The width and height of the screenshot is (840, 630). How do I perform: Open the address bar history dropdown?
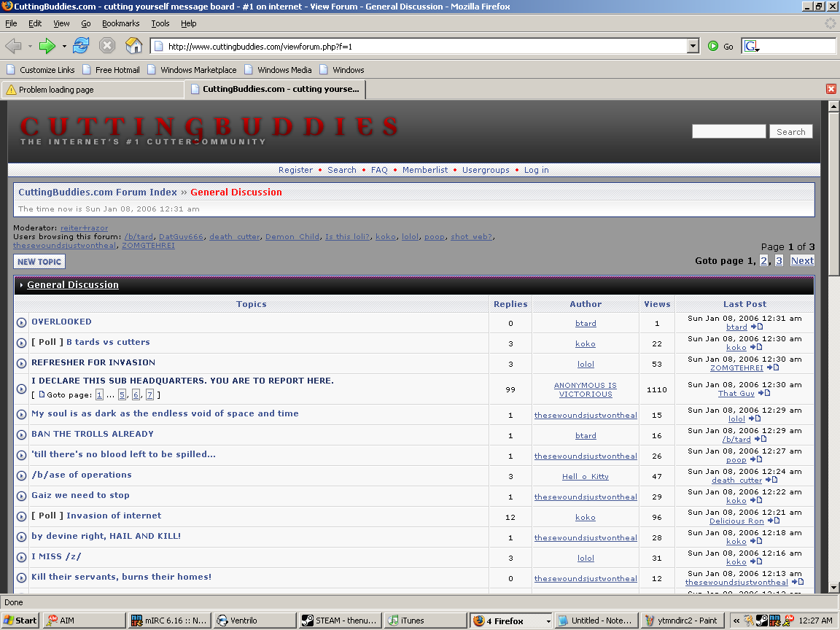693,46
